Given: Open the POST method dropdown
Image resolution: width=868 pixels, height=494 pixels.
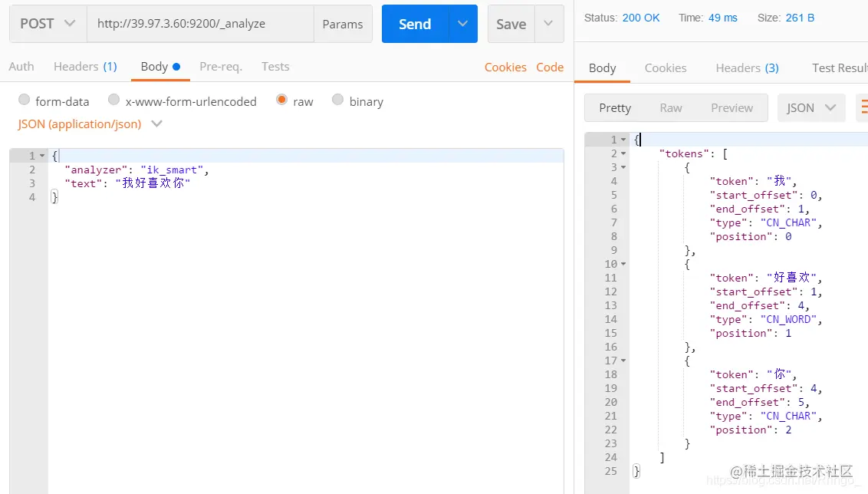Looking at the screenshot, I should (48, 24).
